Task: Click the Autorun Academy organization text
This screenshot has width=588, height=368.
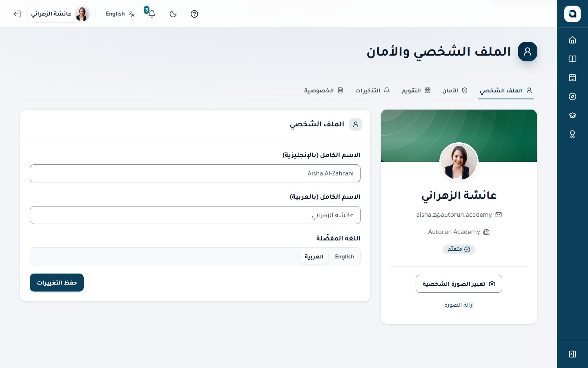Action: tap(454, 232)
